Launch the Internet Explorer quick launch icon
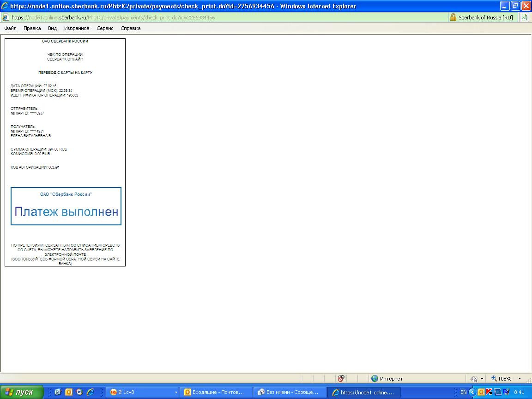The height and width of the screenshot is (399, 532). [90, 392]
